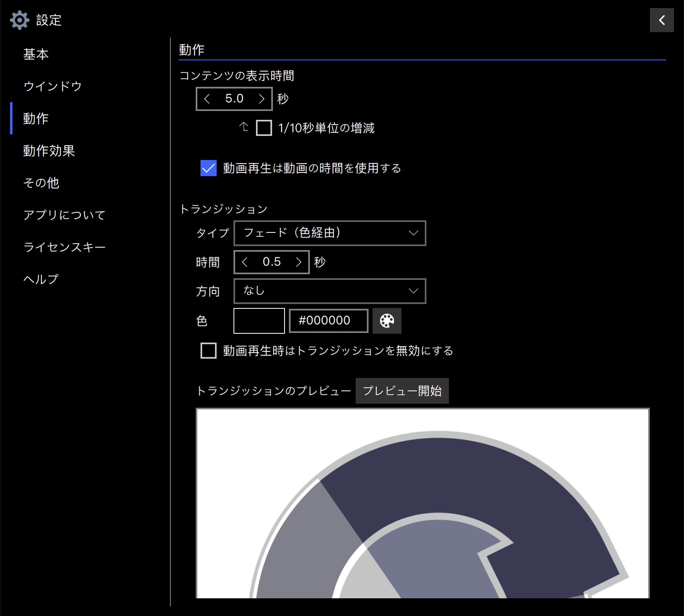Click the #000000 hex color field
Viewport: 684px width, 616px height.
[x=328, y=321]
